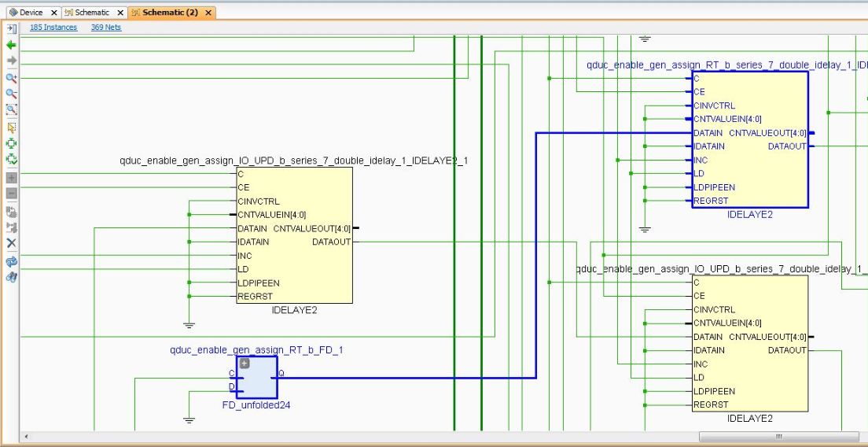Switch to the Device tab
This screenshot has width=868, height=447.
coord(30,13)
